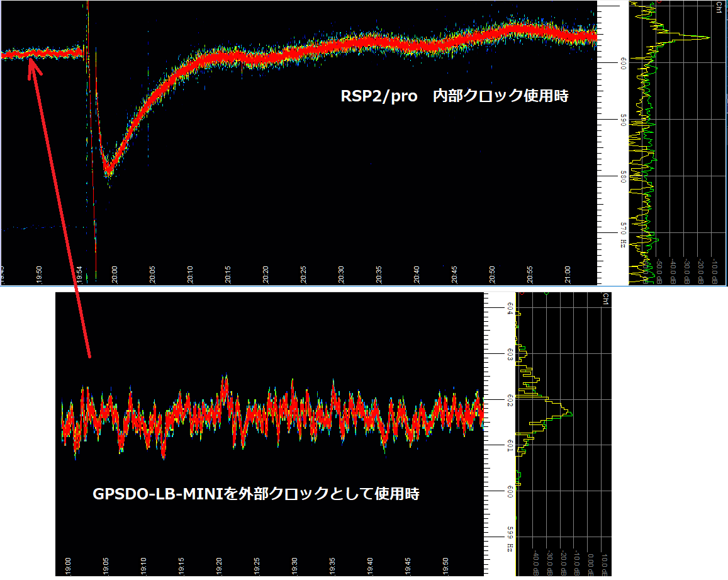Image resolution: width=728 pixels, height=580 pixels.
Task: Click the arrowhead of the red arrow
Action: [30, 62]
